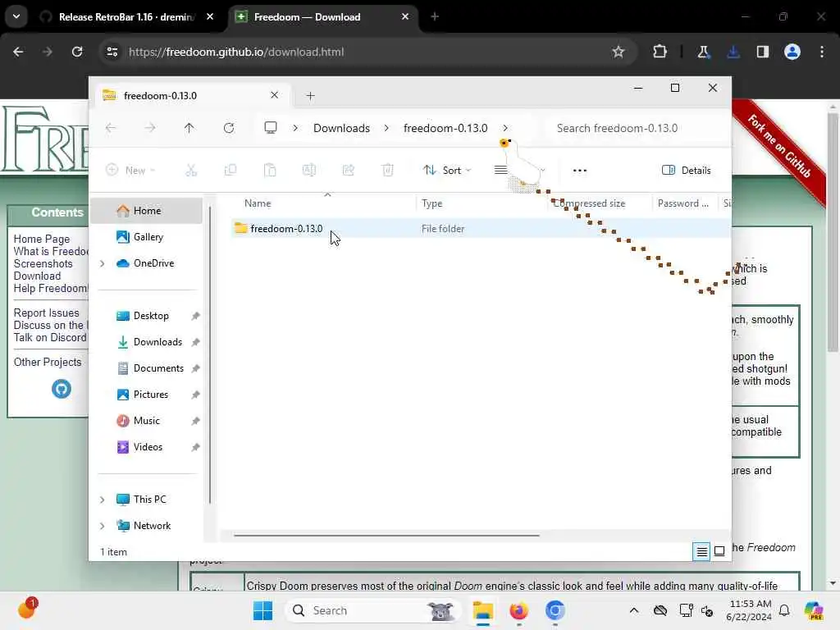Open Chrome Labs flask icon
This screenshot has width=840, height=630.
pyautogui.click(x=703, y=52)
